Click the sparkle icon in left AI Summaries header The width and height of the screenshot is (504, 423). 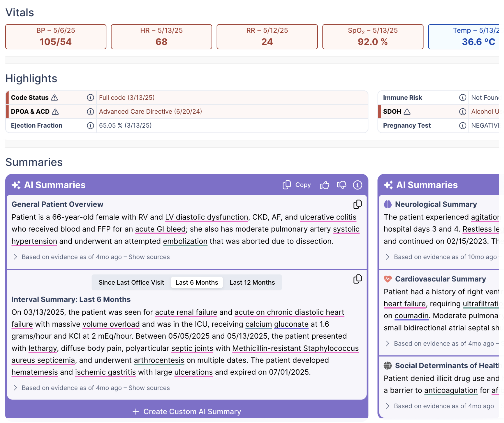click(x=16, y=185)
